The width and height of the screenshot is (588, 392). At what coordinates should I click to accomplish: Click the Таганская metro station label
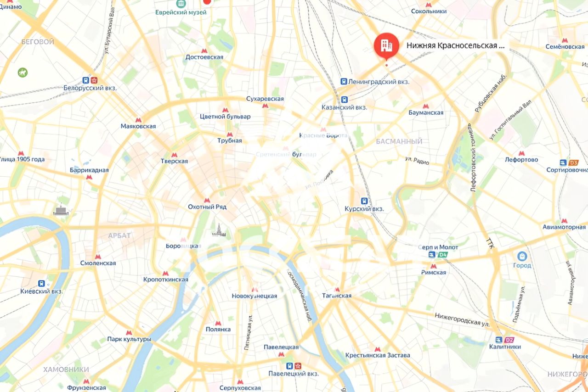(x=337, y=296)
